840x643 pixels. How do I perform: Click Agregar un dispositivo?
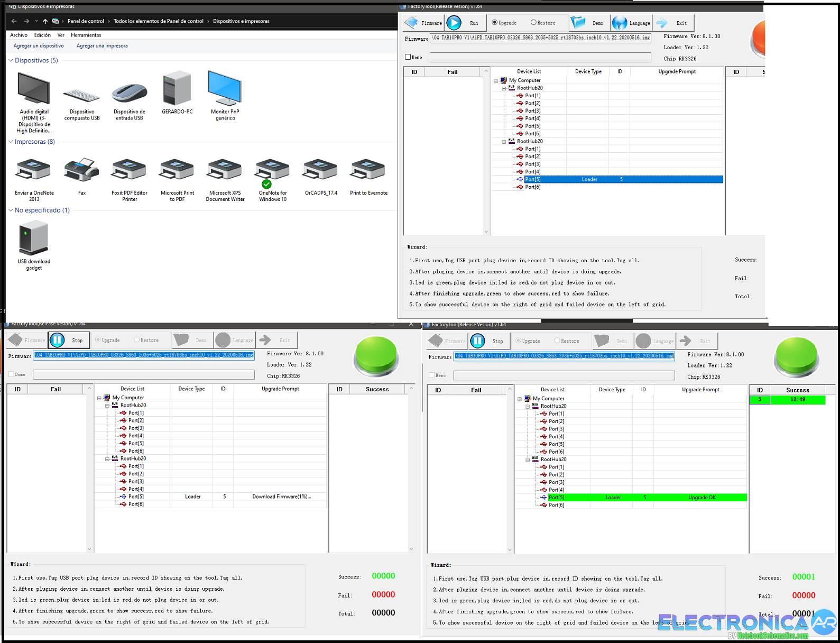coord(39,46)
